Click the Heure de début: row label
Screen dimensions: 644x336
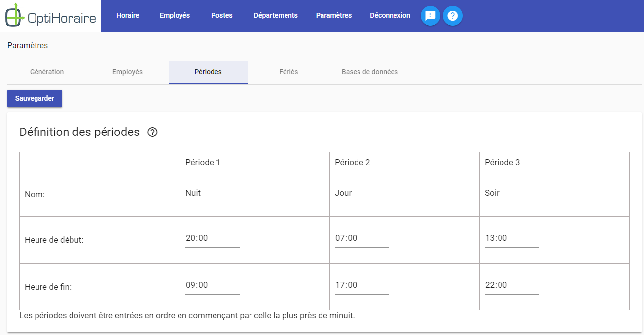pos(54,240)
